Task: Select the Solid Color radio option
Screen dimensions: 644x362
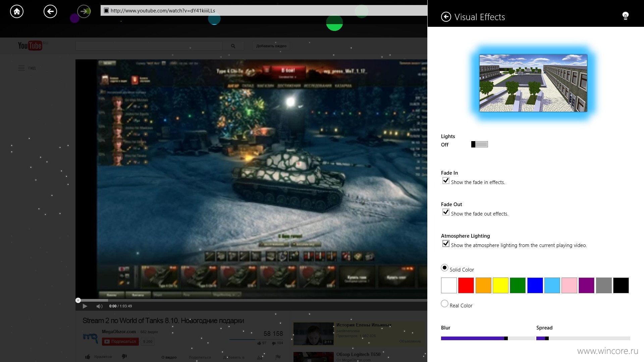Action: click(x=444, y=268)
